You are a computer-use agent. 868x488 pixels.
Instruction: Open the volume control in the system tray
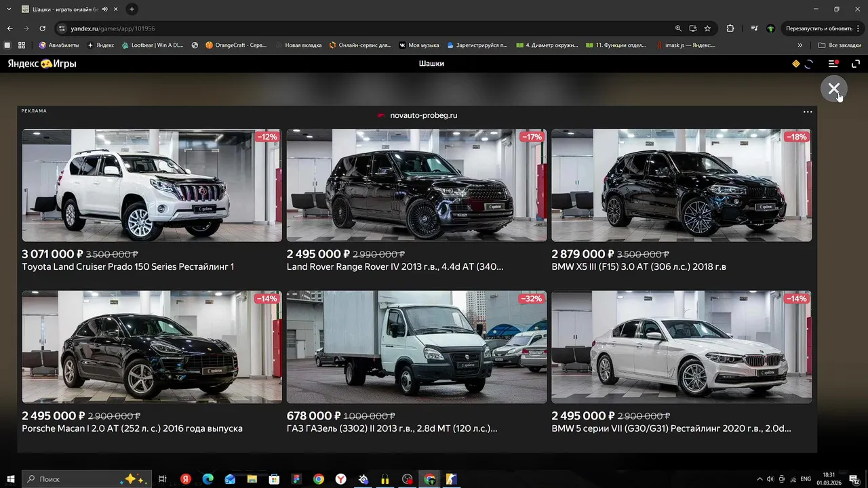tap(770, 479)
